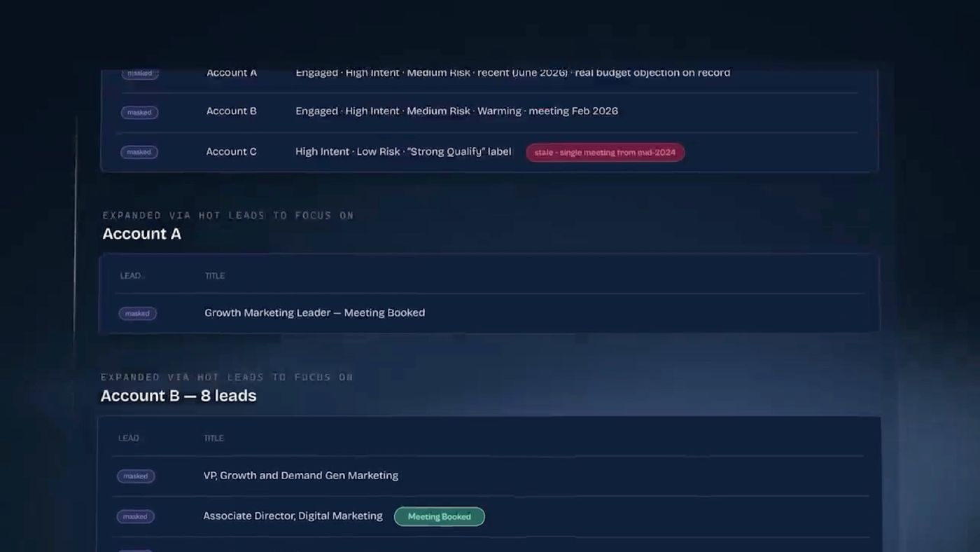Click the "Strong Qualify" label text

(x=459, y=151)
